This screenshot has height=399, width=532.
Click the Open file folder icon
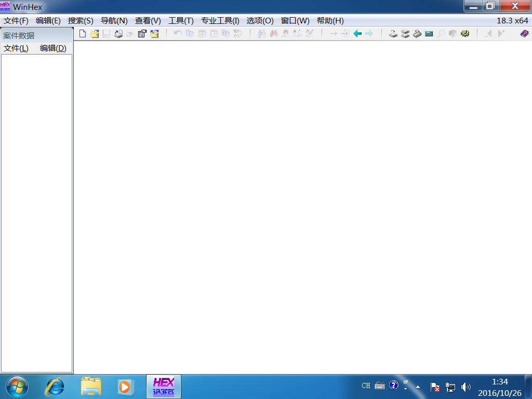click(95, 34)
